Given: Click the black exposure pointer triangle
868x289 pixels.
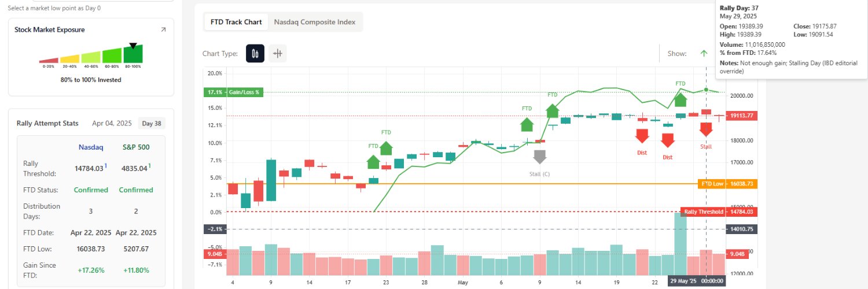Looking at the screenshot, I should 133,46.
